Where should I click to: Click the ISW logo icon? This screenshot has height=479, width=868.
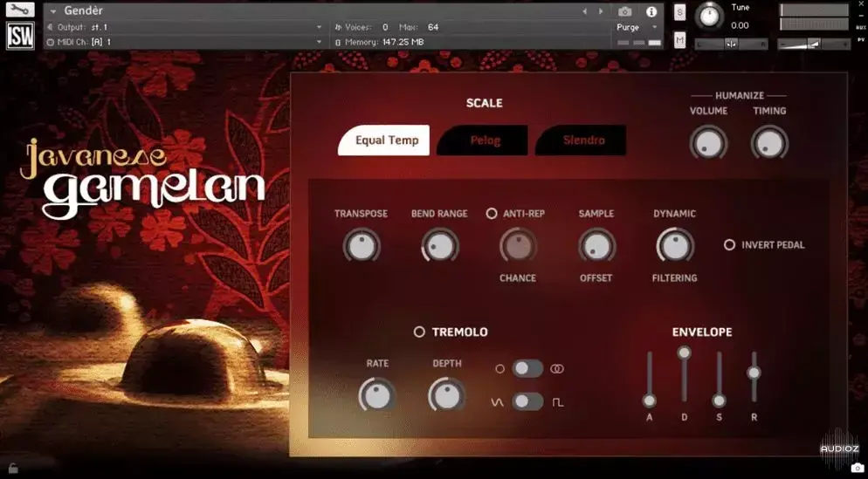pos(20,36)
